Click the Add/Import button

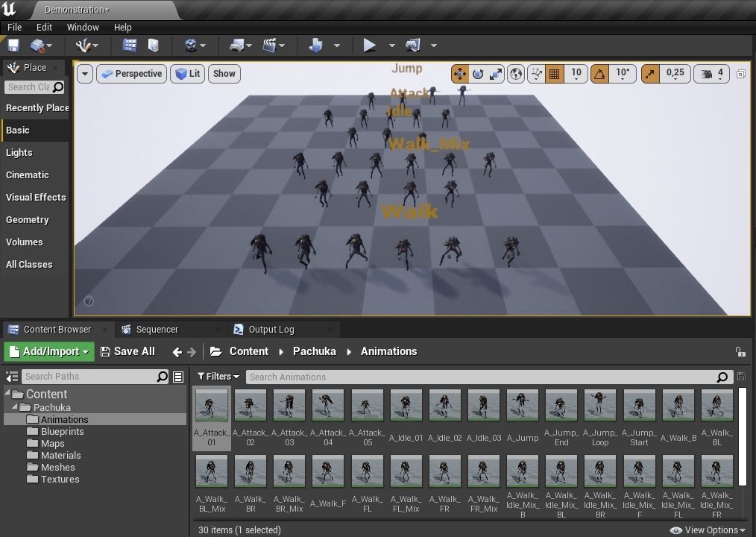tap(48, 352)
